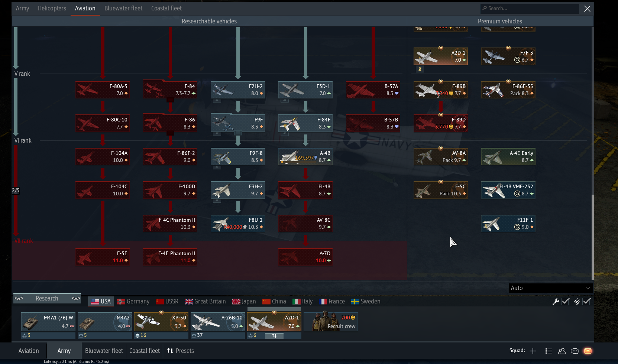
Task: Select the M4A1 (76) W crew slot
Action: tap(48, 322)
